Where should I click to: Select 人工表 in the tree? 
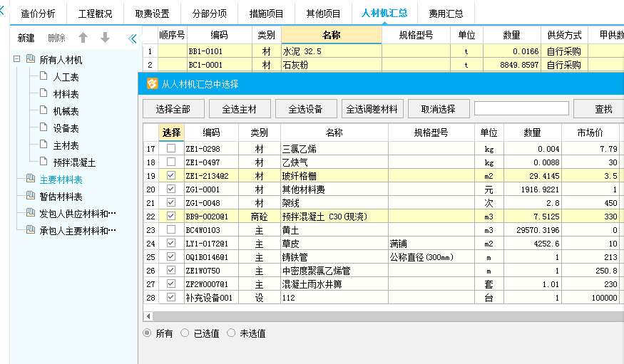(x=66, y=77)
